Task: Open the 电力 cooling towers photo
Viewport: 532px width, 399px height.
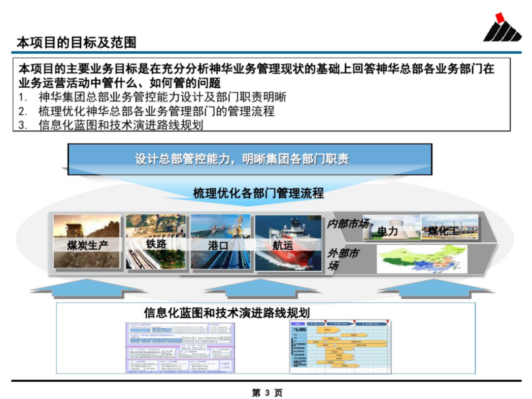Action: point(392,227)
